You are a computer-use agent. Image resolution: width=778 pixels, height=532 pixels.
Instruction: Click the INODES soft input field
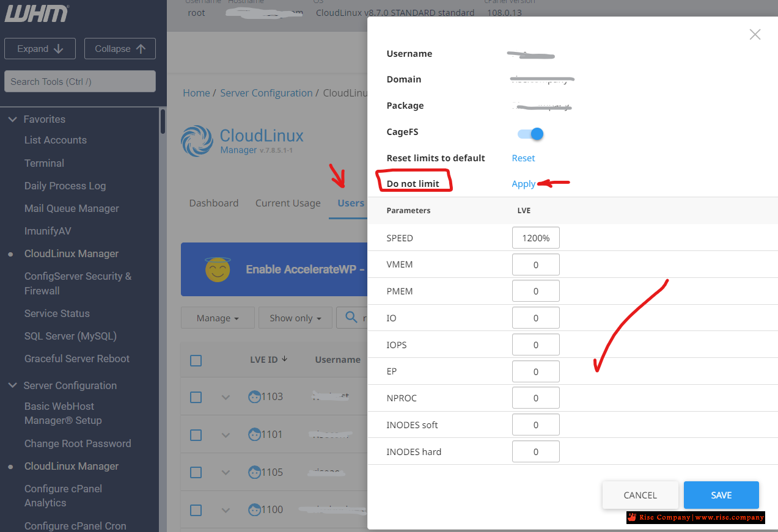tap(536, 425)
